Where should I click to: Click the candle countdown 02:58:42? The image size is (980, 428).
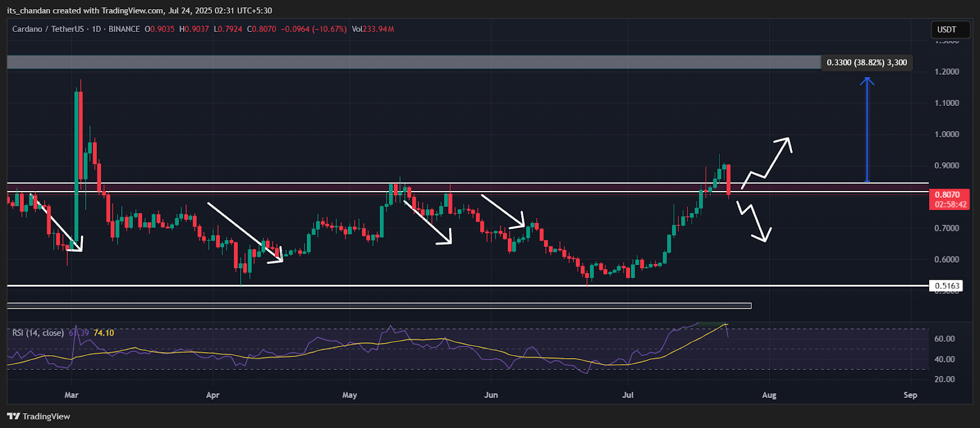pyautogui.click(x=951, y=205)
